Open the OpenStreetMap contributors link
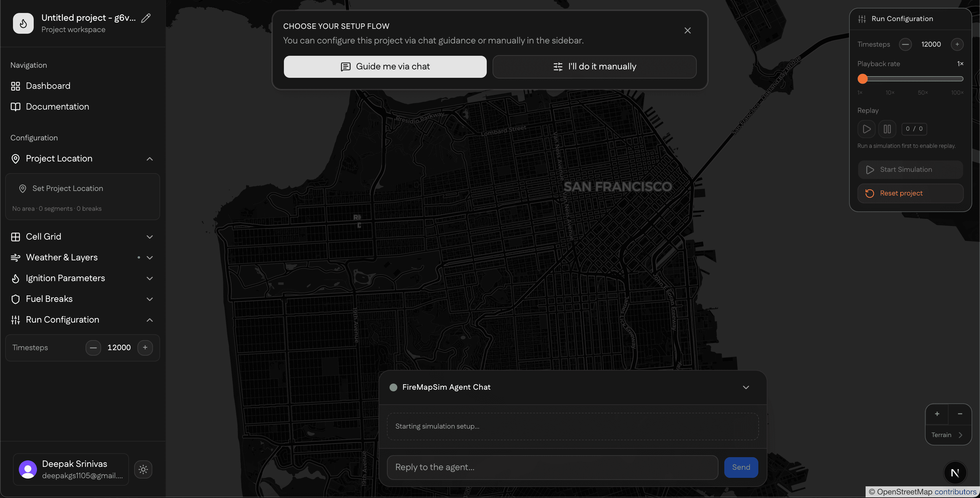This screenshot has height=498, width=980. [x=955, y=492]
